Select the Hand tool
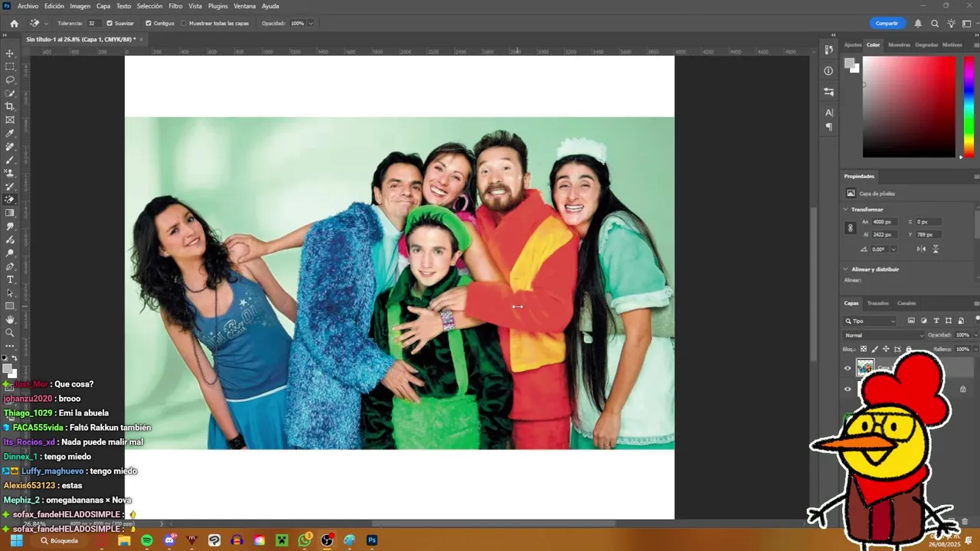The image size is (980, 551). [10, 319]
